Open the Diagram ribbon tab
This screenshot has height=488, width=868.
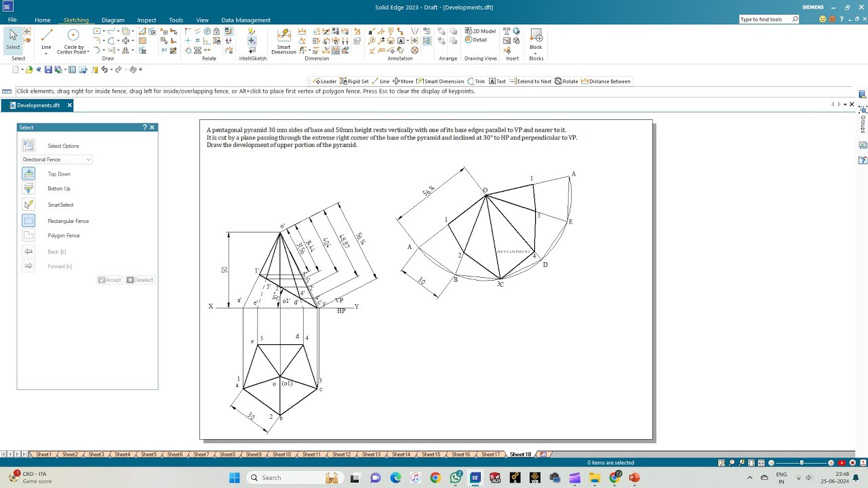click(x=113, y=20)
